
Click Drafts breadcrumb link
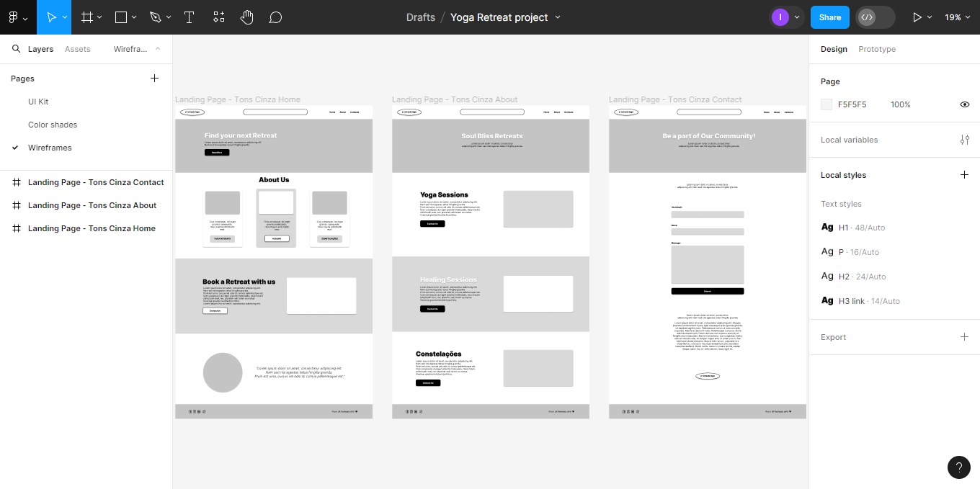[x=421, y=17]
